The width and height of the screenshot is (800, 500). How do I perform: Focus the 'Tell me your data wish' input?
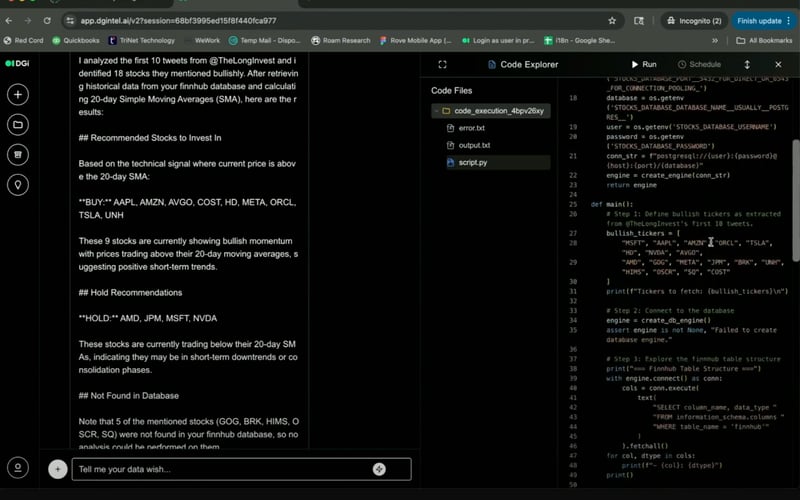[x=241, y=469]
